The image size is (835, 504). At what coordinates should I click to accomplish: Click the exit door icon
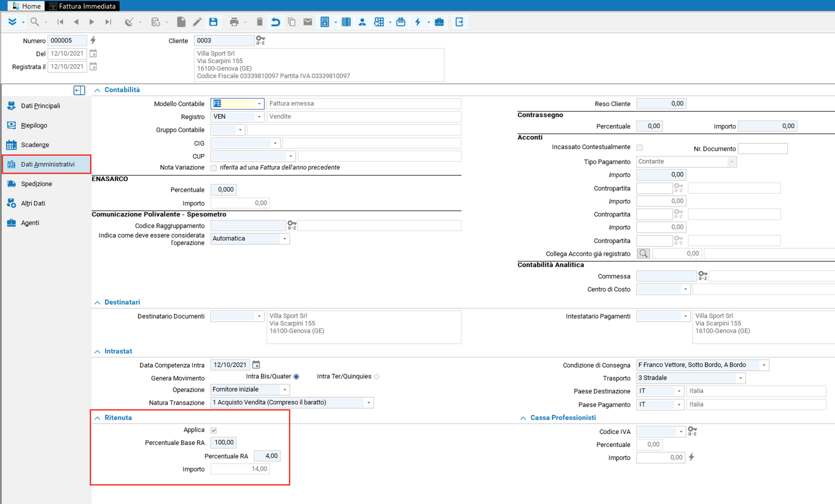459,22
